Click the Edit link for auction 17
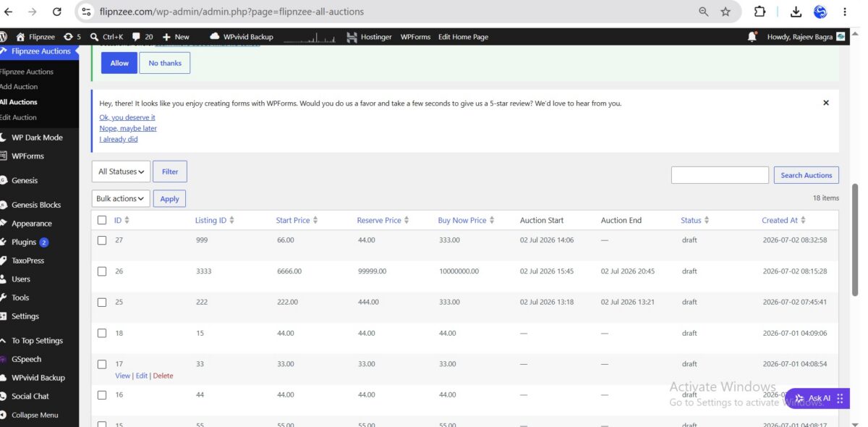Screen dimensions: 868x427 (142, 376)
